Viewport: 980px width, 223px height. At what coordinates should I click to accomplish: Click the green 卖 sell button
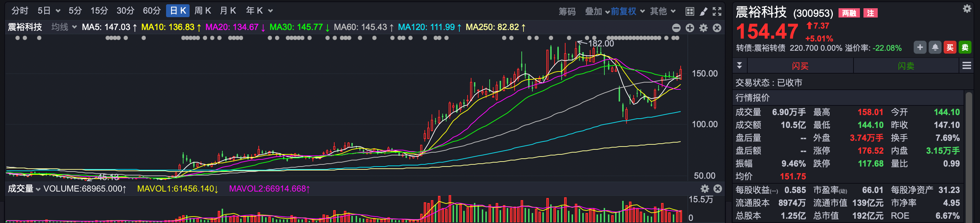[x=965, y=48]
